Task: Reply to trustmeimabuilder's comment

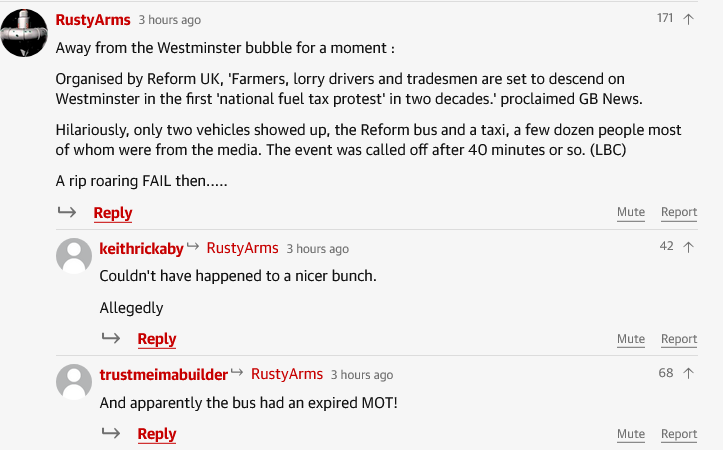Action: 157,434
